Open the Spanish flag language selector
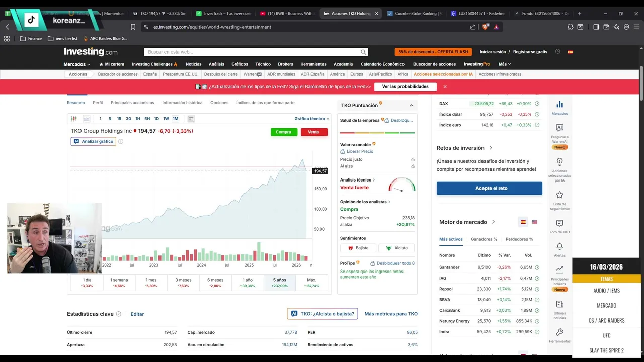 [x=570, y=52]
